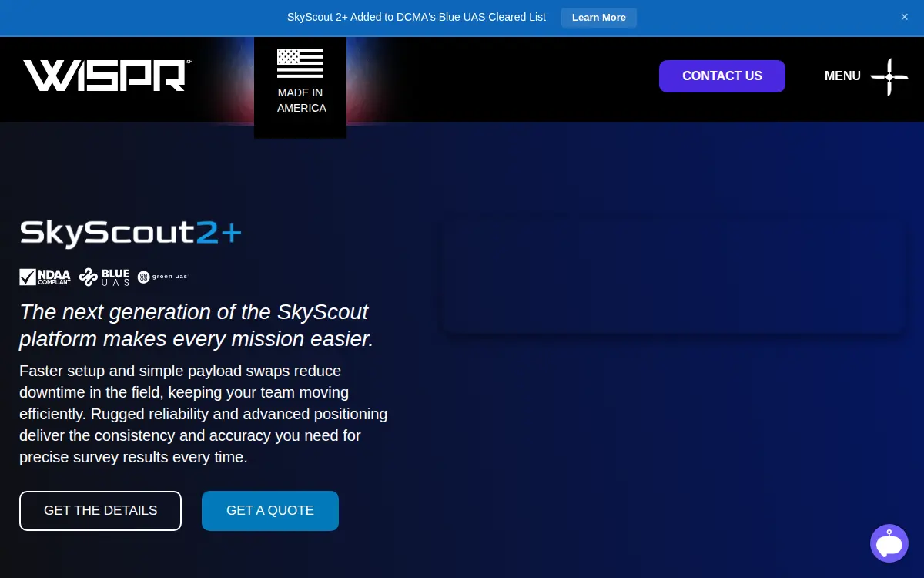Open the propeller menu icon
The image size is (924, 578).
tap(889, 76)
